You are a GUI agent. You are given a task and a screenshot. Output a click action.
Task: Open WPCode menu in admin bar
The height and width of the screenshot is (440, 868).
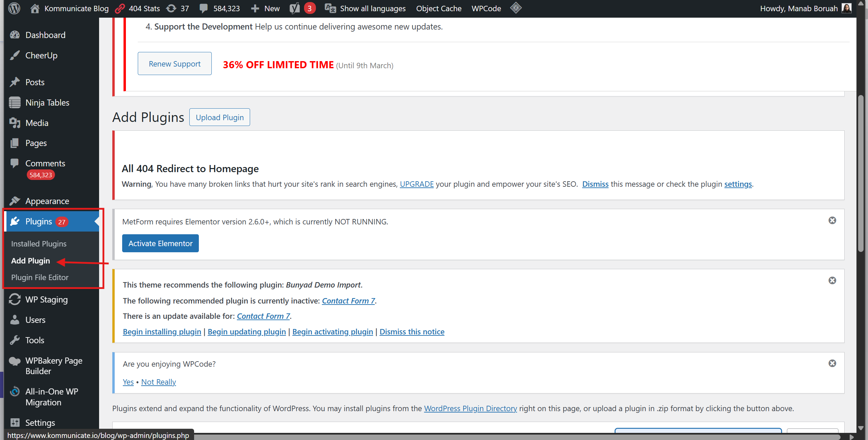[486, 8]
